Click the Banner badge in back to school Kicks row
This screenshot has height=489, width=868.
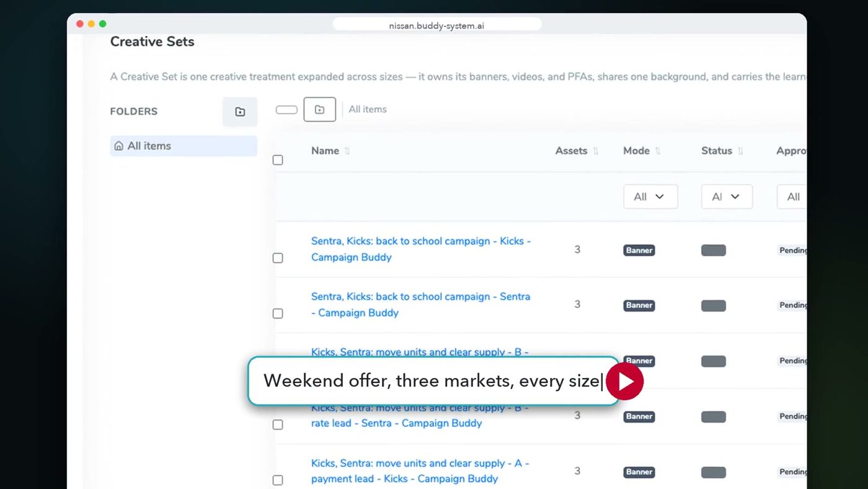639,250
